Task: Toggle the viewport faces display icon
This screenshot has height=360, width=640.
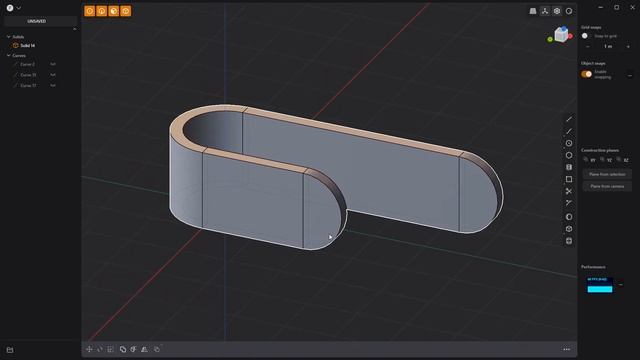Action: point(557,11)
